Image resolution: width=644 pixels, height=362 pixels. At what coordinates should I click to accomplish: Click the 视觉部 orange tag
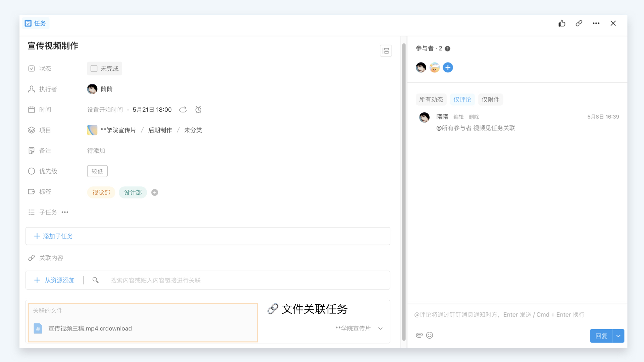pyautogui.click(x=101, y=192)
